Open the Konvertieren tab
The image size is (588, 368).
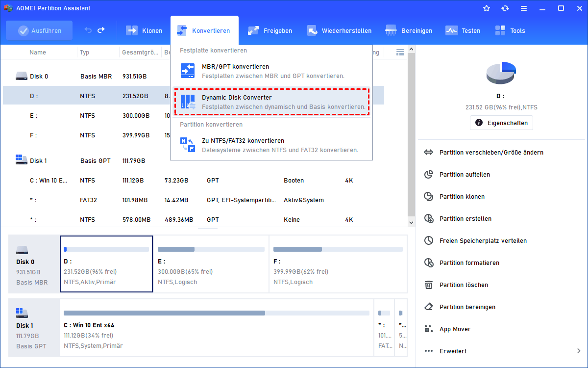tap(204, 30)
